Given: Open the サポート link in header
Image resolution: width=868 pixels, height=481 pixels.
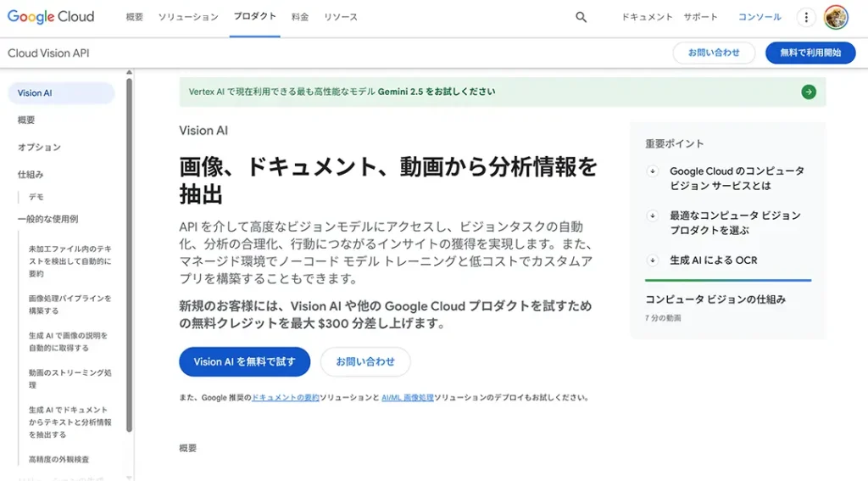Looking at the screenshot, I should [x=700, y=17].
